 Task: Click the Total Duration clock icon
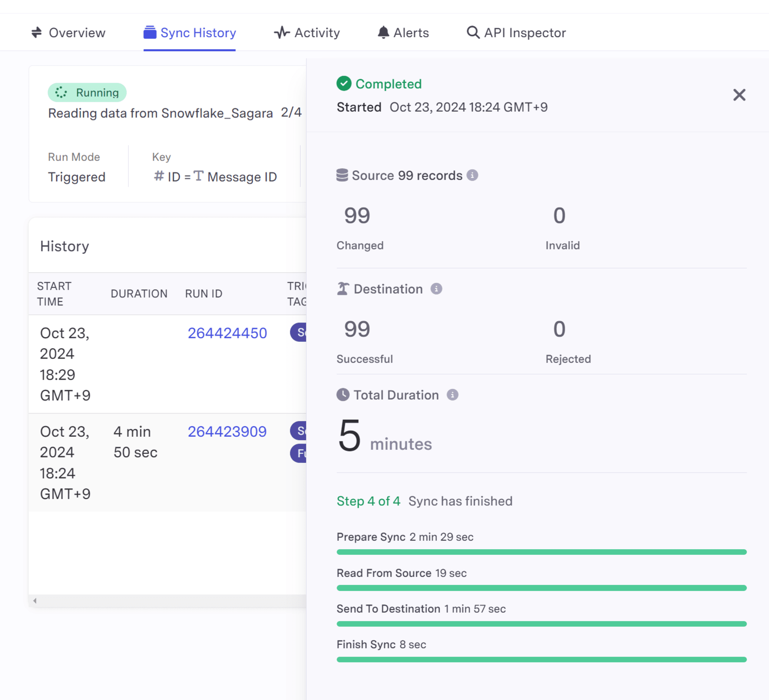point(343,395)
